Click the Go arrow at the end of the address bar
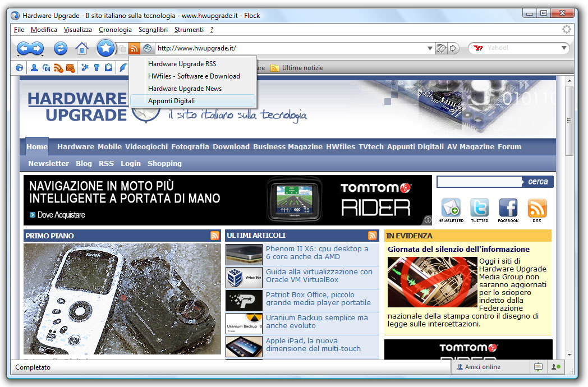588x387 pixels. tap(453, 48)
